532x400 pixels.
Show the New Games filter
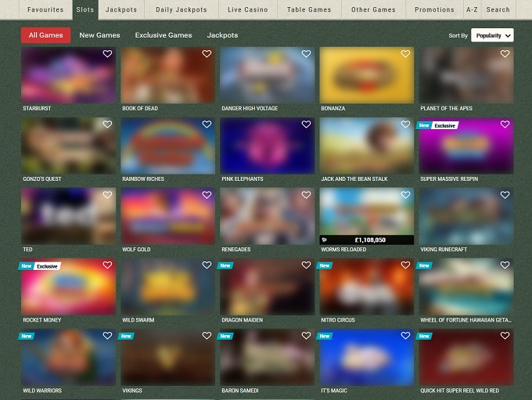99,35
